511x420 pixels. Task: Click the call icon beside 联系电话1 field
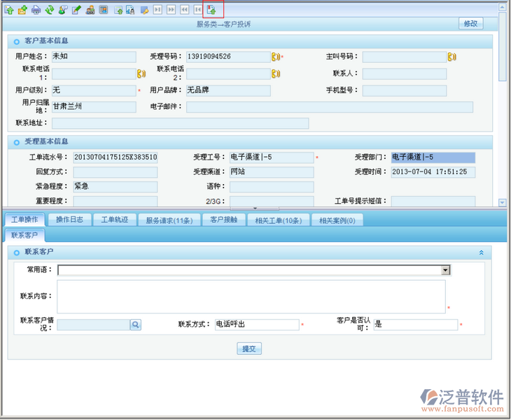tap(141, 73)
